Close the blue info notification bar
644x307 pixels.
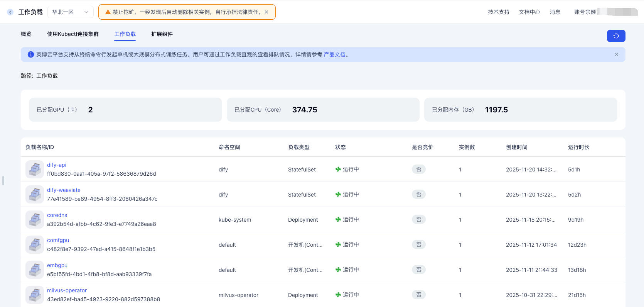(x=617, y=54)
